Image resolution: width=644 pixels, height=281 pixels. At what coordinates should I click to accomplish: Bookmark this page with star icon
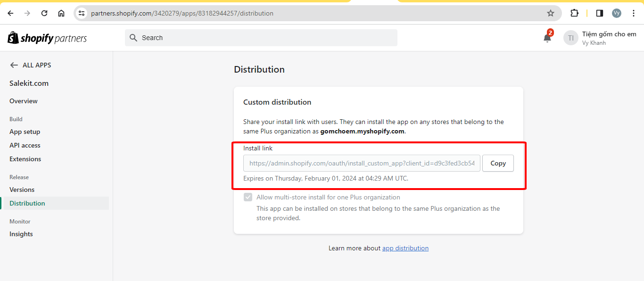click(550, 13)
